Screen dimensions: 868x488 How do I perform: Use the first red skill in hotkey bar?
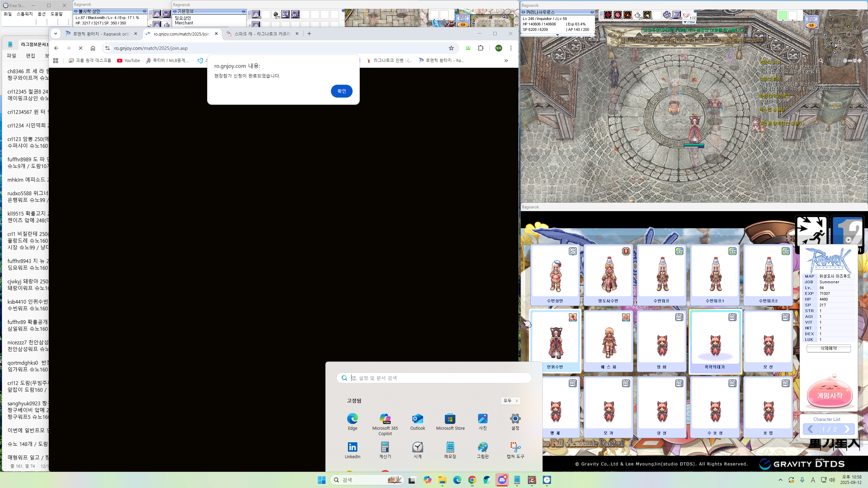pos(608,15)
